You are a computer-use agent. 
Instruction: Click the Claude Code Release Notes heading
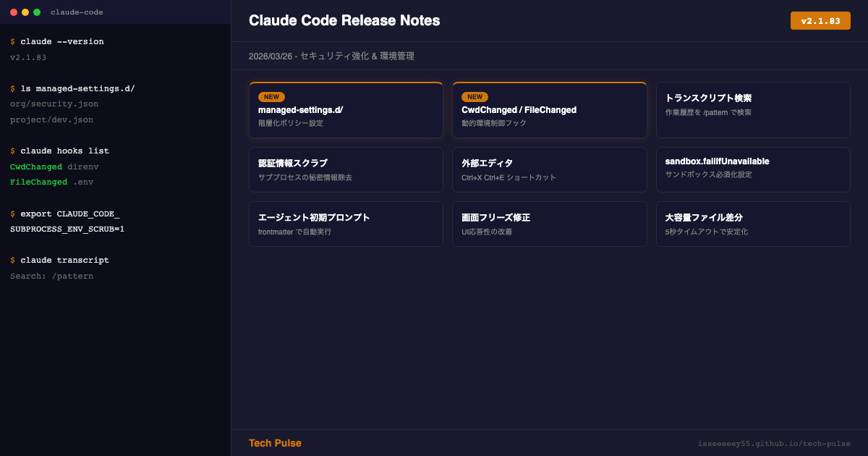pyautogui.click(x=344, y=21)
